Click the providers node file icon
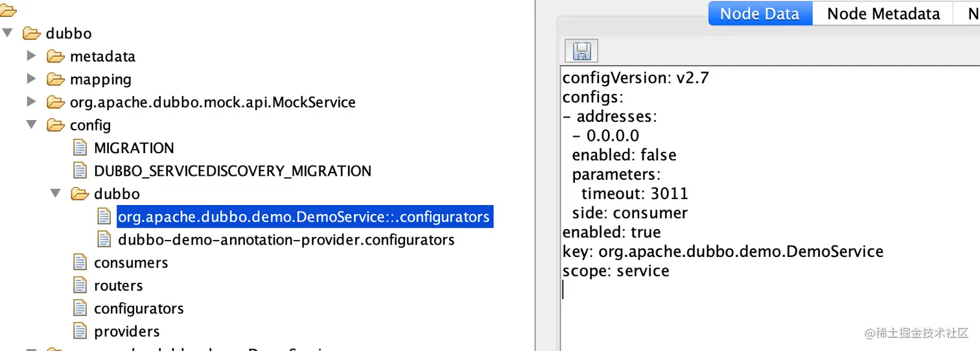Viewport: 980px width, 351px height. tap(80, 332)
